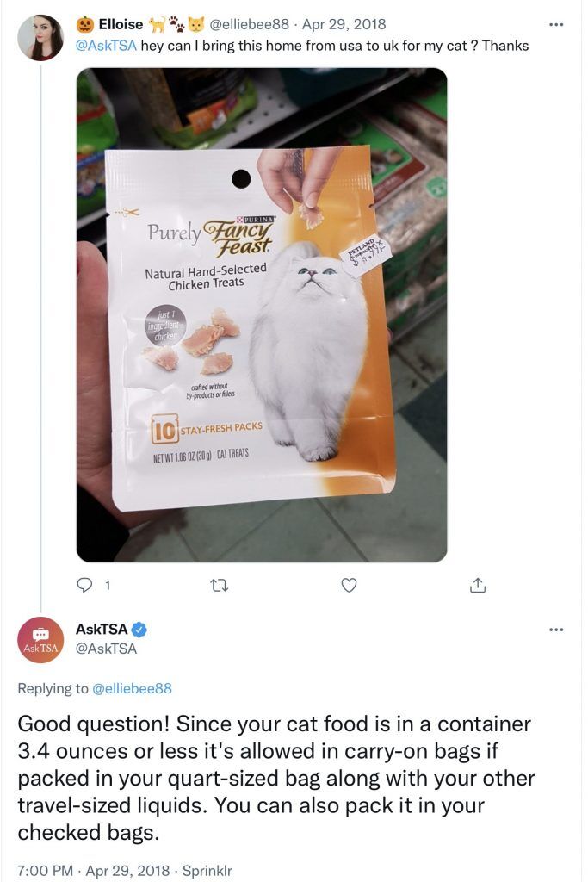This screenshot has width=588, height=882.
Task: Click the Elloise display name
Action: [x=121, y=24]
